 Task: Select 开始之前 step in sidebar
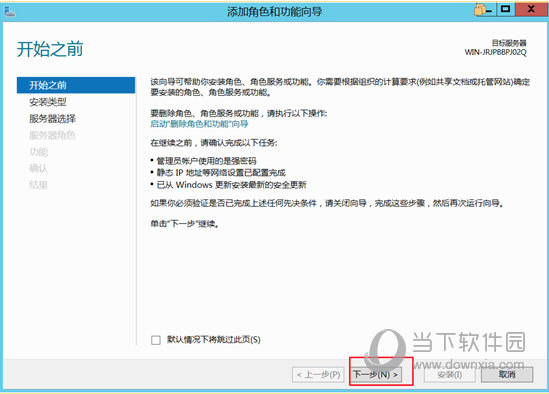click(x=76, y=85)
